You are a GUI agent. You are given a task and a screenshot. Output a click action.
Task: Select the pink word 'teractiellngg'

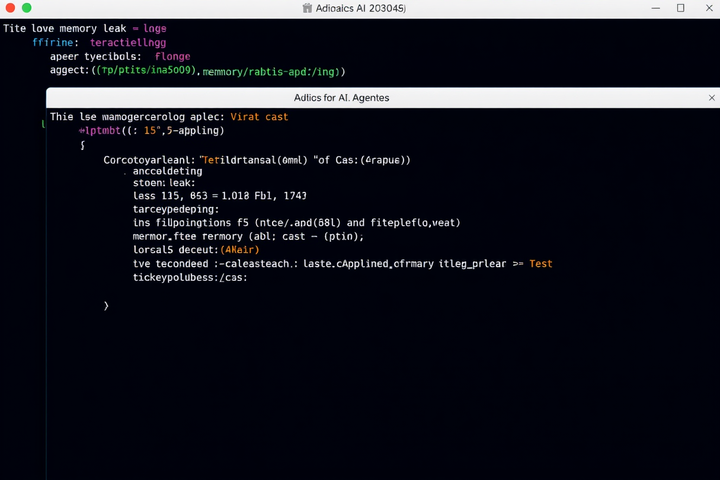tap(128, 43)
